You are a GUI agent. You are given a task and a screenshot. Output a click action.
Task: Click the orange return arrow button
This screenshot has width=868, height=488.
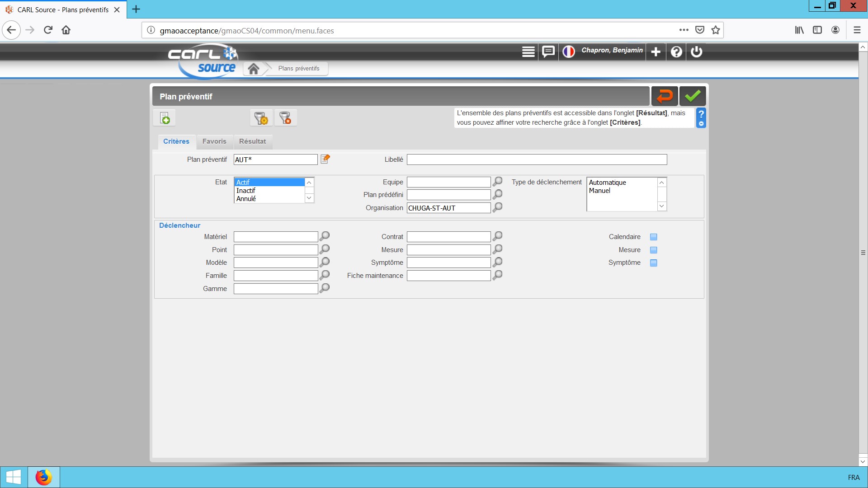pos(664,96)
